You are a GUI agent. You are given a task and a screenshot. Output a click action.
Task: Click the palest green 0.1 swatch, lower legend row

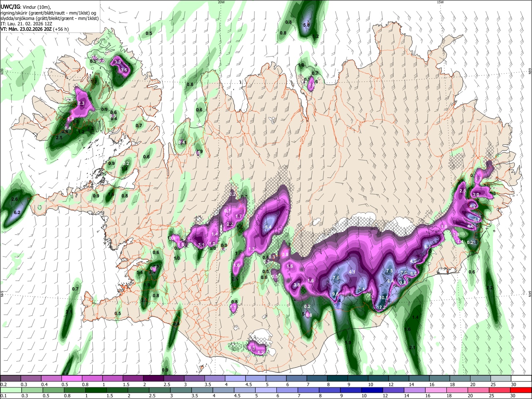point(11,390)
